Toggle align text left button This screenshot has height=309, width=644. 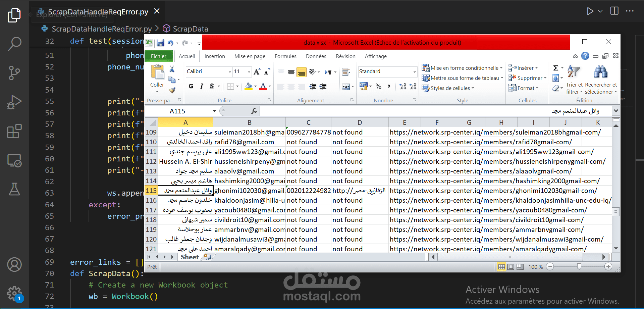(x=280, y=87)
